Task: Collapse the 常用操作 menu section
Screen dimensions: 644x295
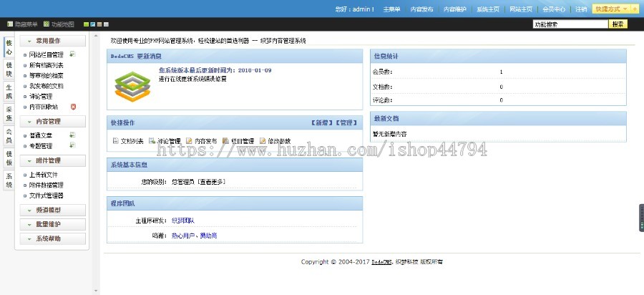Action: point(53,41)
